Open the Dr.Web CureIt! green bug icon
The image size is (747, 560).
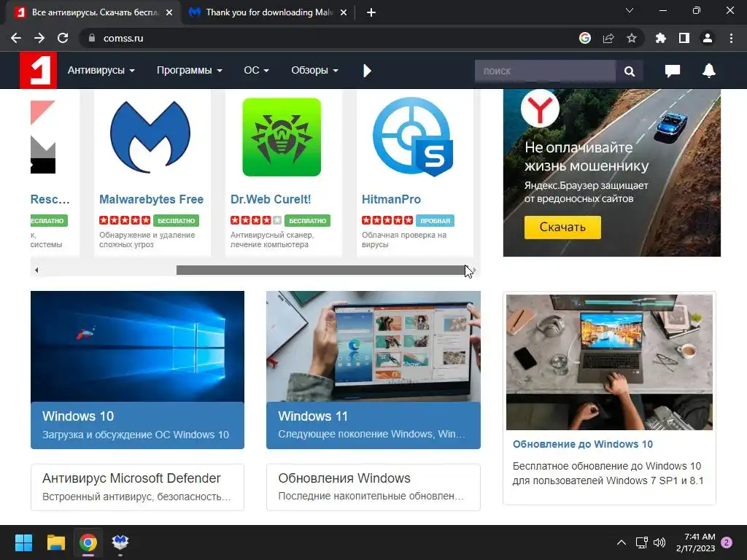(282, 137)
